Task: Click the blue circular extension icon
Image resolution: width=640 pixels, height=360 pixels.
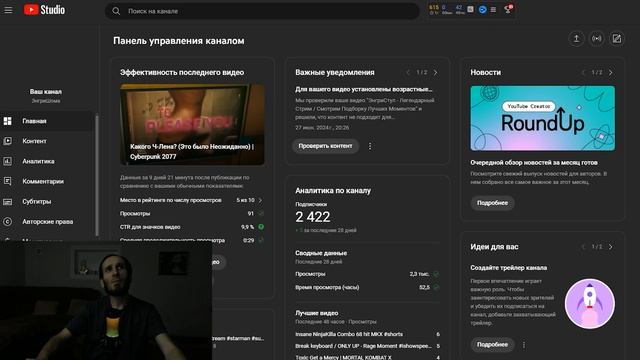Action: [x=482, y=9]
